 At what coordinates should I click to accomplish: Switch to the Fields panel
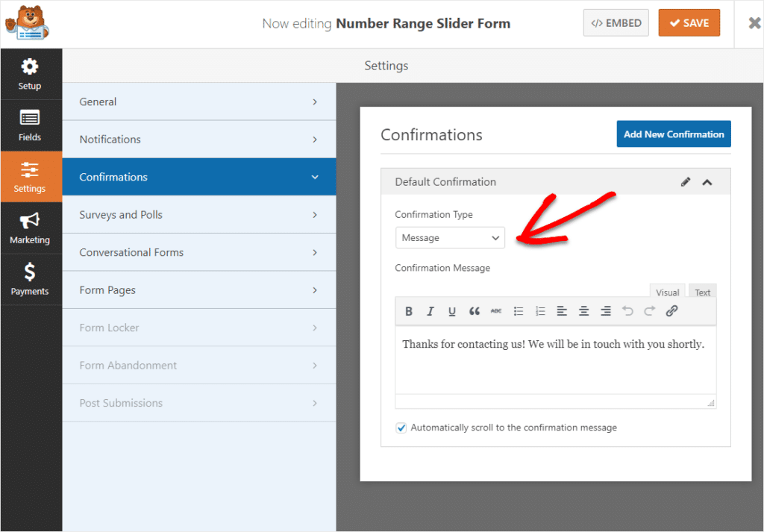[x=31, y=125]
